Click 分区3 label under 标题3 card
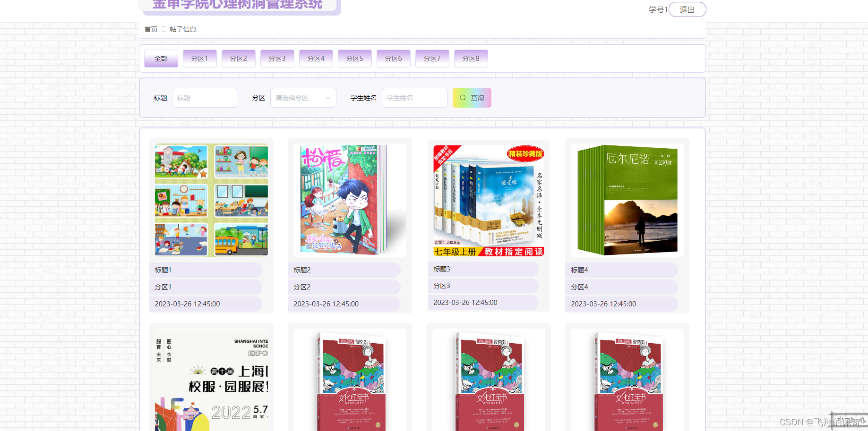The height and width of the screenshot is (431, 868). [x=442, y=286]
